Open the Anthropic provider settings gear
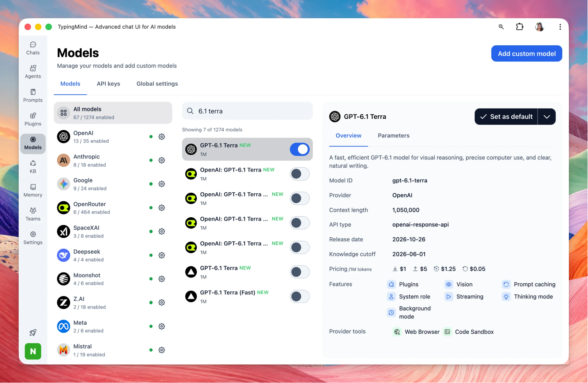The width and height of the screenshot is (588, 383). (161, 160)
